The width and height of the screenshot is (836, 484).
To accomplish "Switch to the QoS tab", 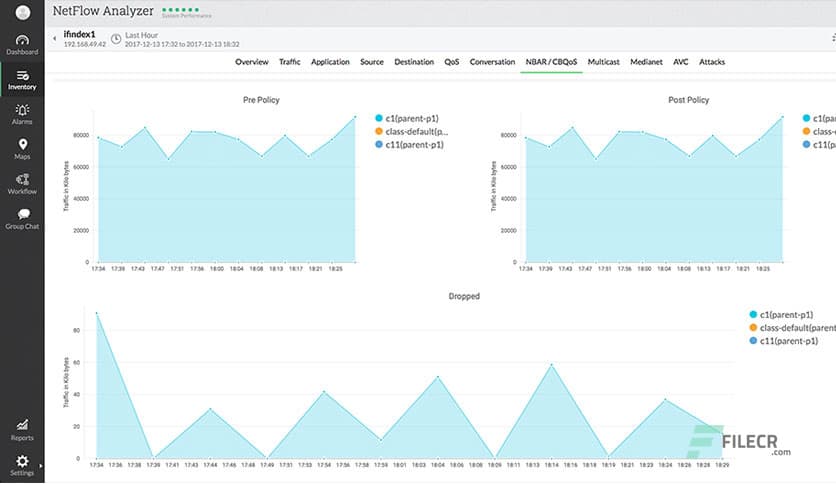I will coord(452,62).
